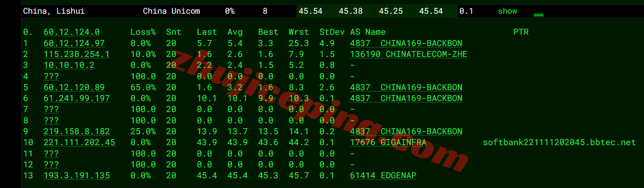This screenshot has width=644, height=188.
Task: Click the Avg column header
Action: (235, 32)
